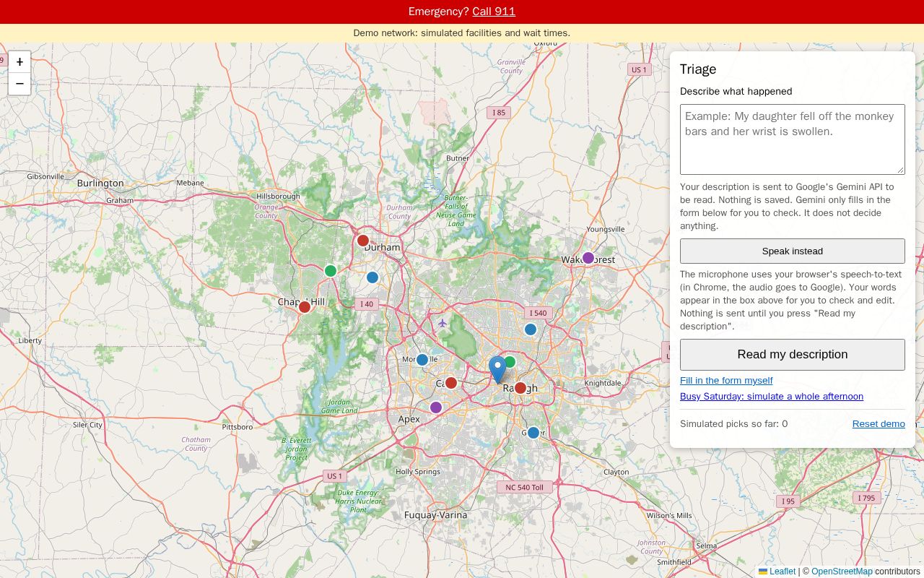Zoom in on the map
Viewport: 924px width, 578px height.
click(x=19, y=62)
